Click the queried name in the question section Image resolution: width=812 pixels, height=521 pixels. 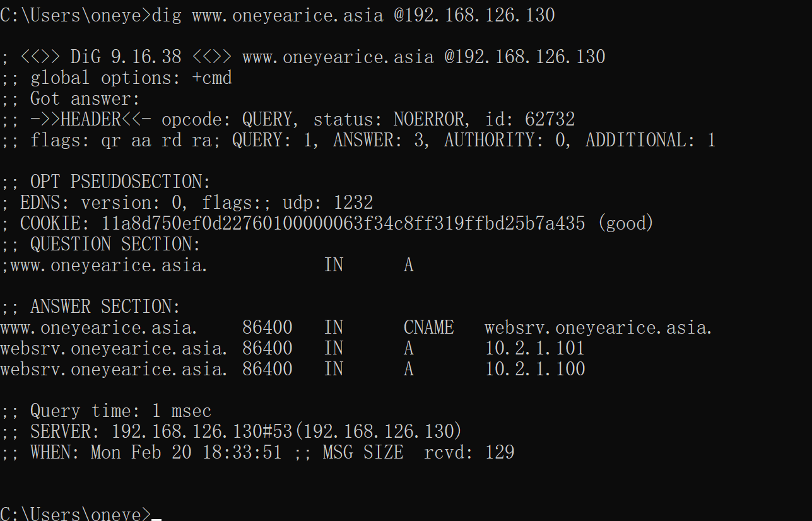tap(105, 266)
